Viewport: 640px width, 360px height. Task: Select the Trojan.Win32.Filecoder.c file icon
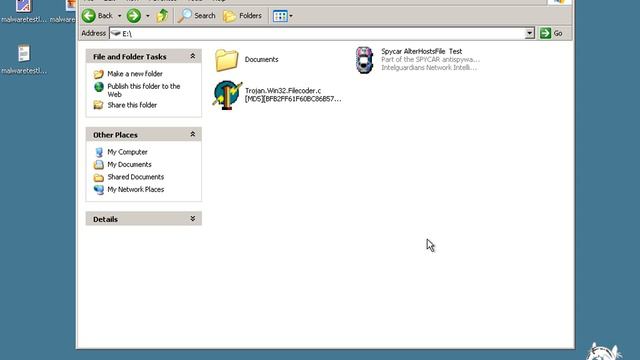tap(227, 95)
